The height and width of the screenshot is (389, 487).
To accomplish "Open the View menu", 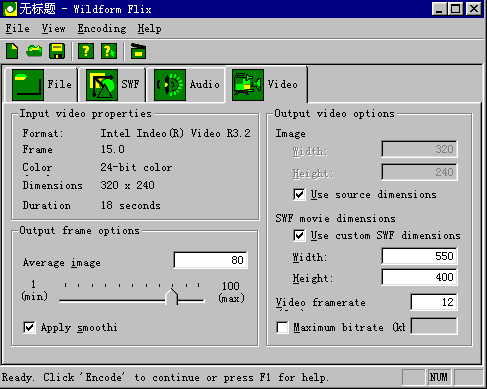I will (53, 29).
